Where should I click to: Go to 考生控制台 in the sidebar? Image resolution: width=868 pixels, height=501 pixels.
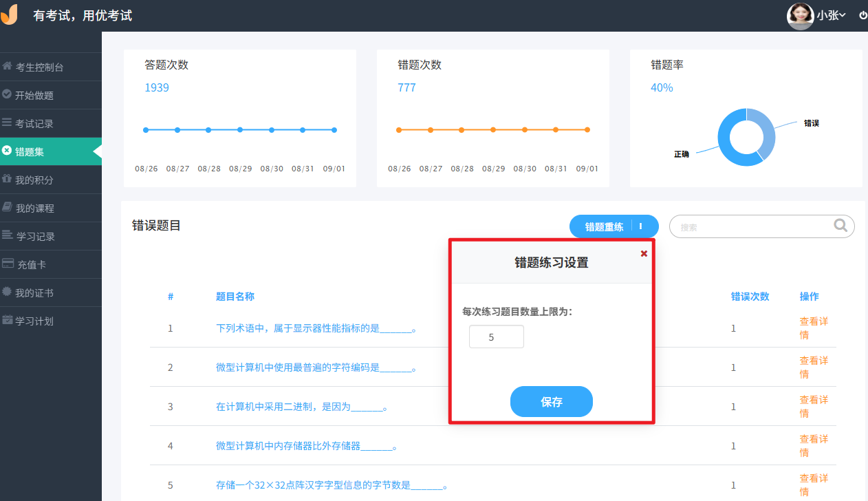point(8,67)
